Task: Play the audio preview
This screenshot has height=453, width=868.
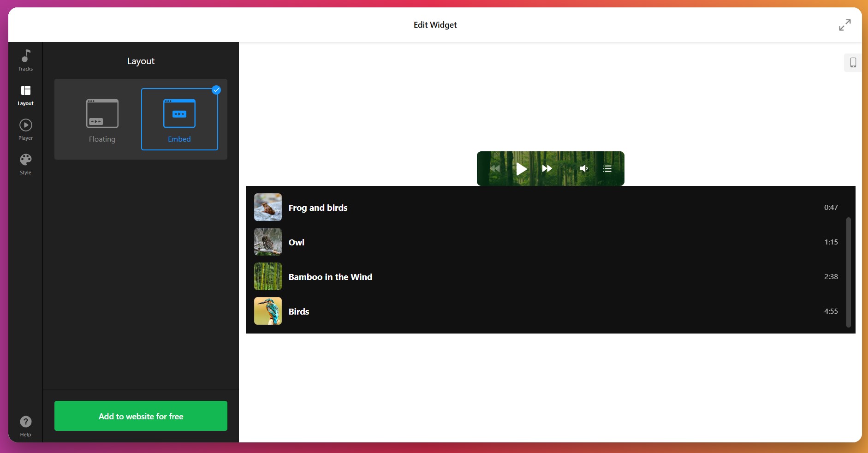Action: pyautogui.click(x=521, y=168)
